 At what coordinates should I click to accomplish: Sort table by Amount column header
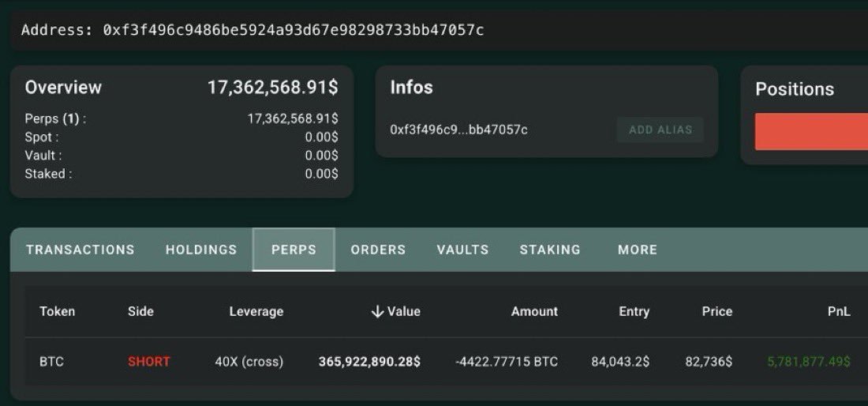534,311
